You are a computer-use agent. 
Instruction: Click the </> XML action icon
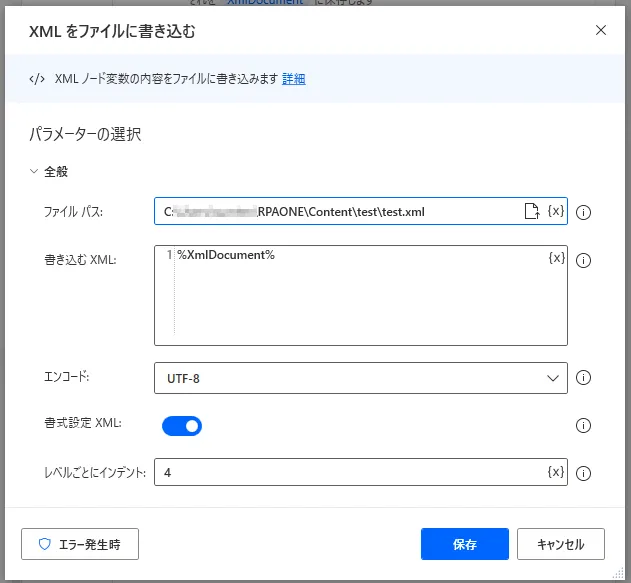click(37, 79)
